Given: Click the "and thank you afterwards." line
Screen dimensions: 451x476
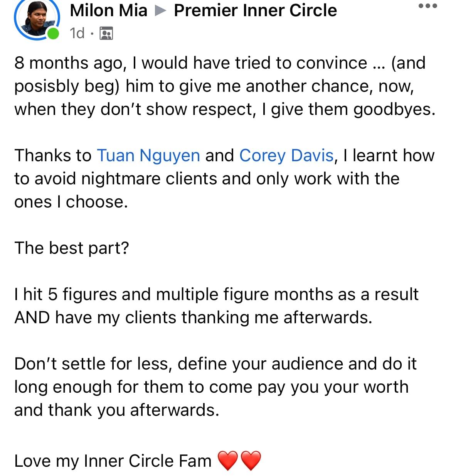Looking at the screenshot, I should click(x=116, y=410).
